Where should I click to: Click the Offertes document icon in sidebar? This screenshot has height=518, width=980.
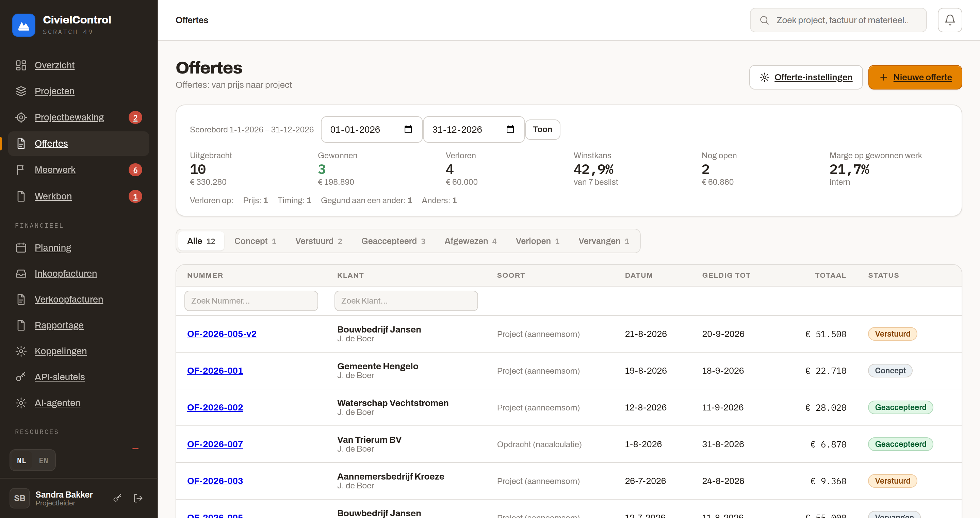click(21, 144)
